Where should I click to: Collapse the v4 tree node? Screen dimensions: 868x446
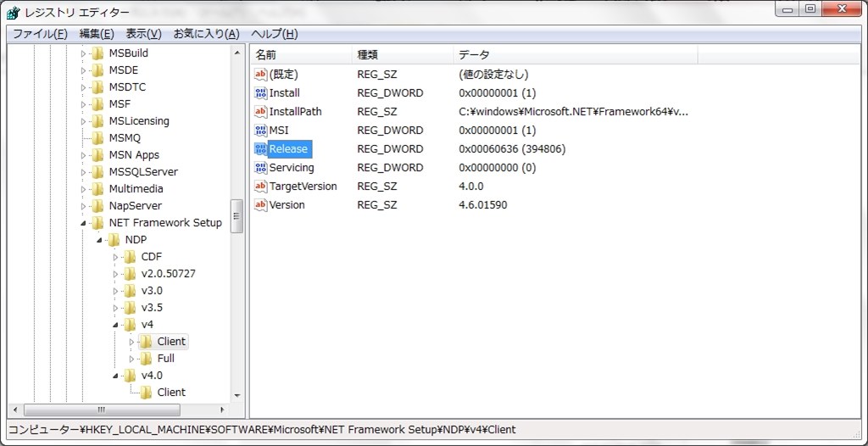(x=115, y=326)
